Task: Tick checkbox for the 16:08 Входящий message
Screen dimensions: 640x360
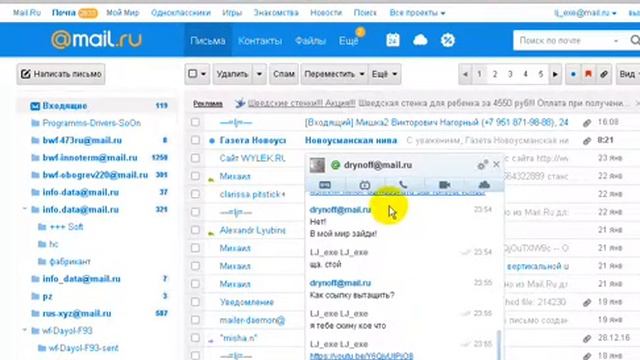Action: click(x=196, y=122)
